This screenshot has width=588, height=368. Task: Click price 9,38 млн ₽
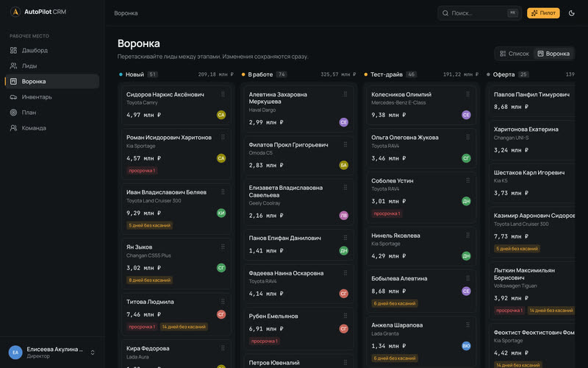pos(389,115)
